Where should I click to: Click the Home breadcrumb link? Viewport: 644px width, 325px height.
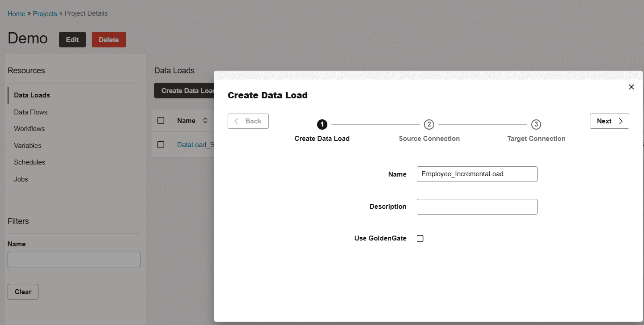pos(17,14)
